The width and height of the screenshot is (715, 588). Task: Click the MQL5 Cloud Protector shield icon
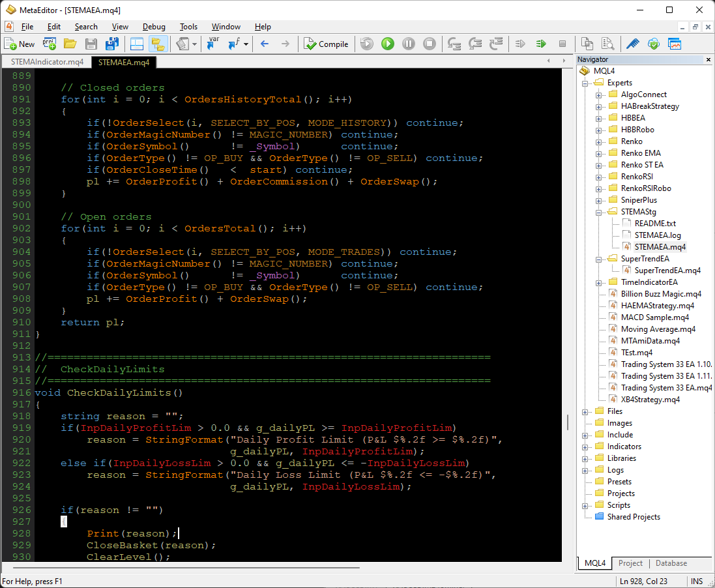coord(654,44)
